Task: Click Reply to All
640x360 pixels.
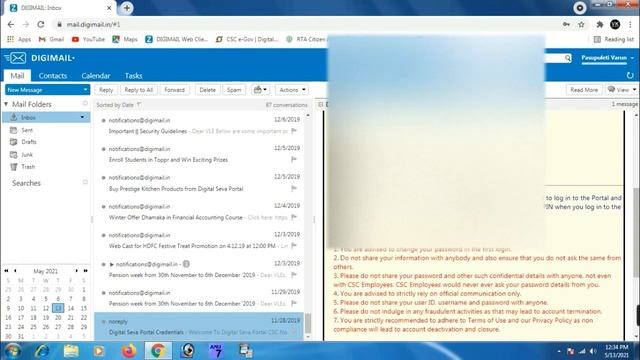Action: (139, 90)
